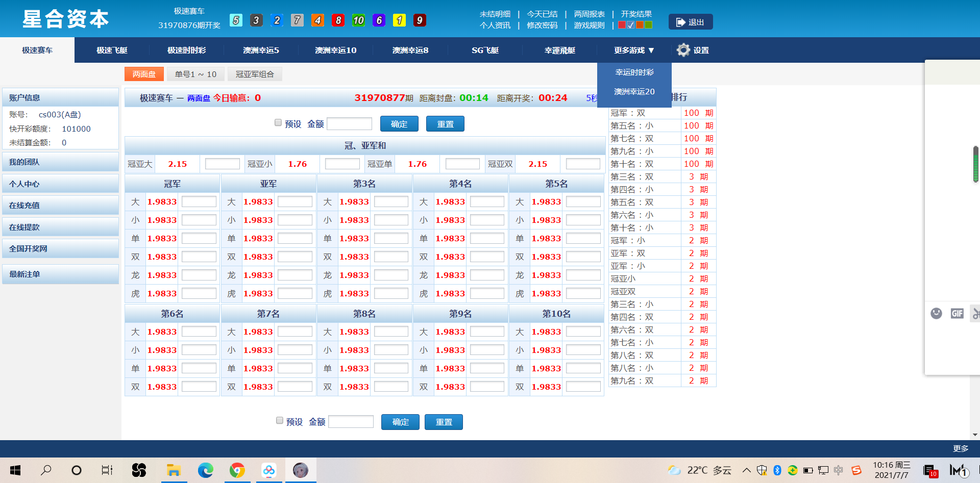Screen dimensions: 980x483
Task: Click the 退出 logout button
Action: click(690, 22)
